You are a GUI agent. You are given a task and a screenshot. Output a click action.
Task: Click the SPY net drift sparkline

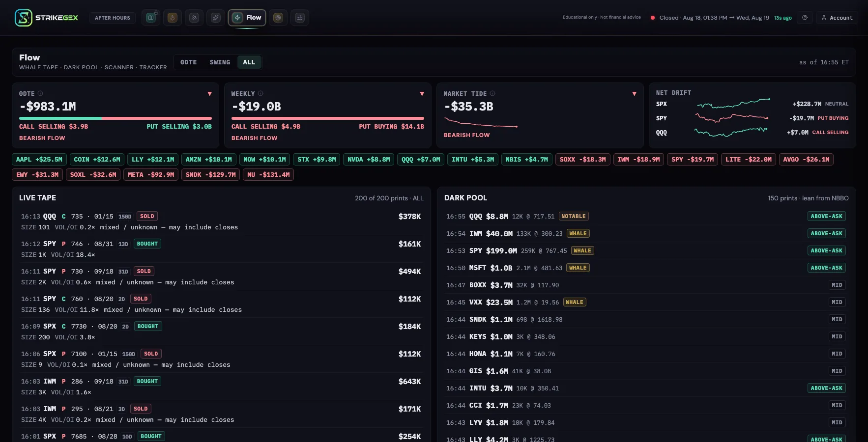[x=731, y=118]
